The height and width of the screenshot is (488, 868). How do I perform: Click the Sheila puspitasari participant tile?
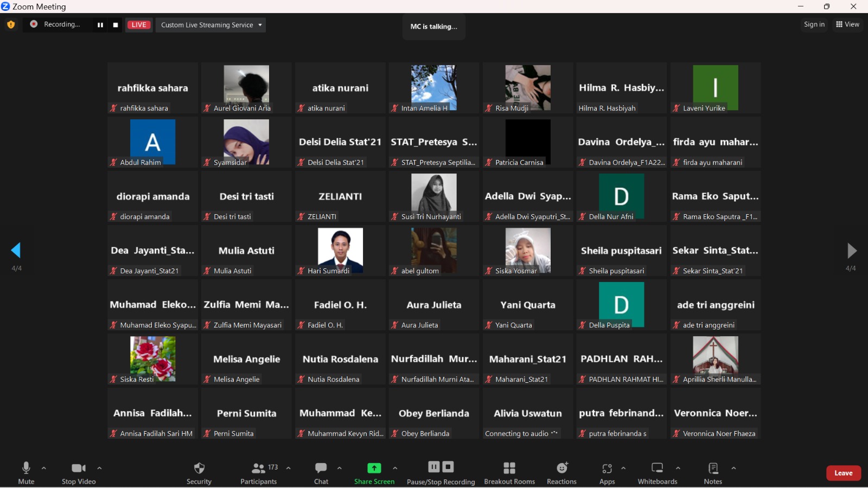[x=622, y=251]
